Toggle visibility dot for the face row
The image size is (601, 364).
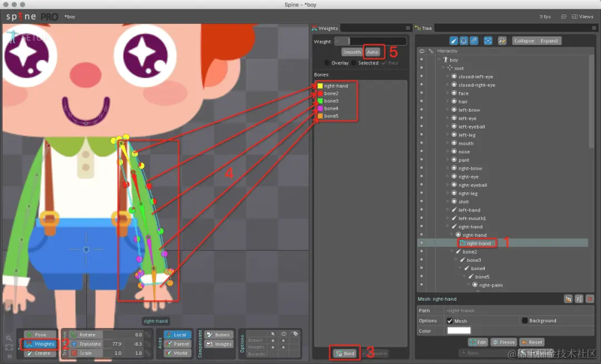[422, 93]
